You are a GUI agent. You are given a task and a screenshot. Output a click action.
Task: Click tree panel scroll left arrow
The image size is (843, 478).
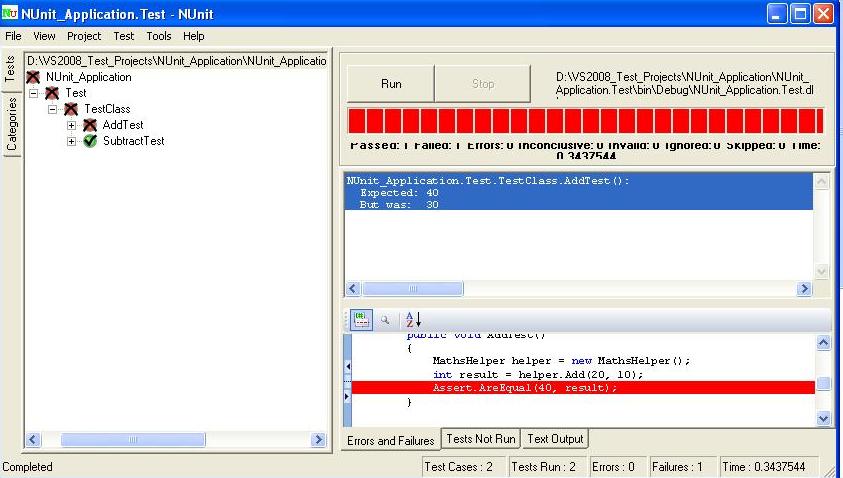(x=33, y=440)
